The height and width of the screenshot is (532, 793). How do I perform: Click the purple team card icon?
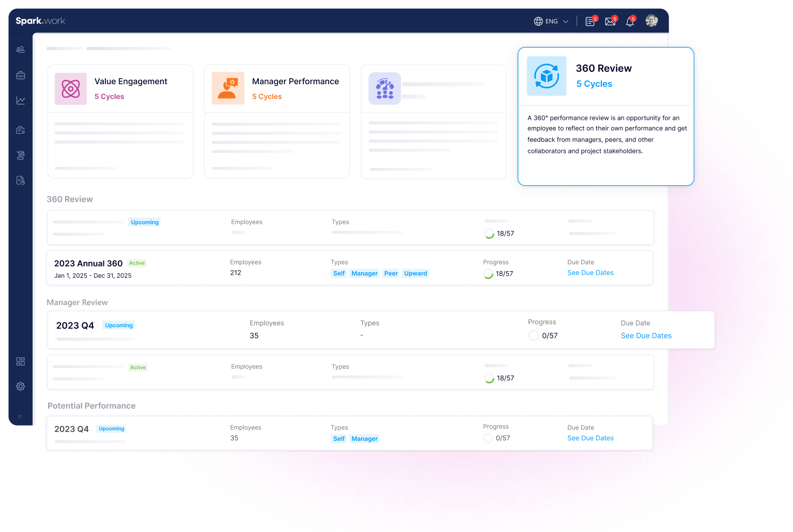(385, 88)
